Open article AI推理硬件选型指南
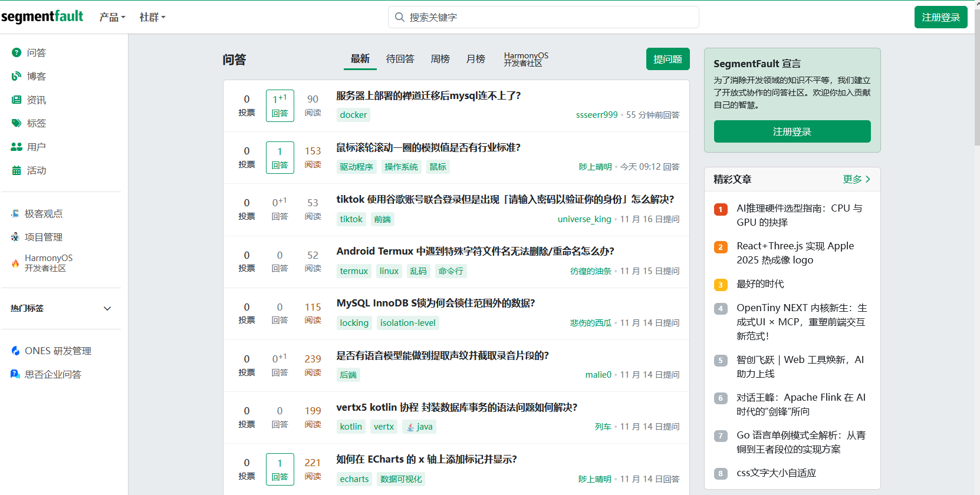This screenshot has height=495, width=980. click(x=799, y=215)
